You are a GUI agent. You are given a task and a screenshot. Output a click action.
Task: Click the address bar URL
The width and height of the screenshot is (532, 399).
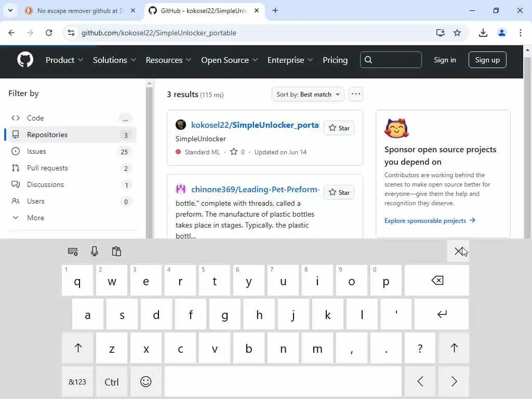[159, 33]
